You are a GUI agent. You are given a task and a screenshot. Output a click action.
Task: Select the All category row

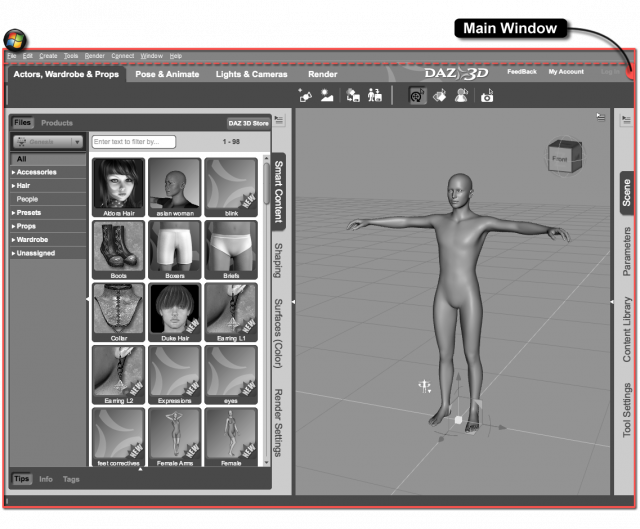click(48, 159)
